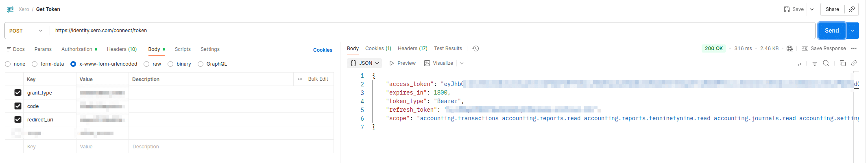
Task: Switch to the response Body tab
Action: [x=353, y=48]
